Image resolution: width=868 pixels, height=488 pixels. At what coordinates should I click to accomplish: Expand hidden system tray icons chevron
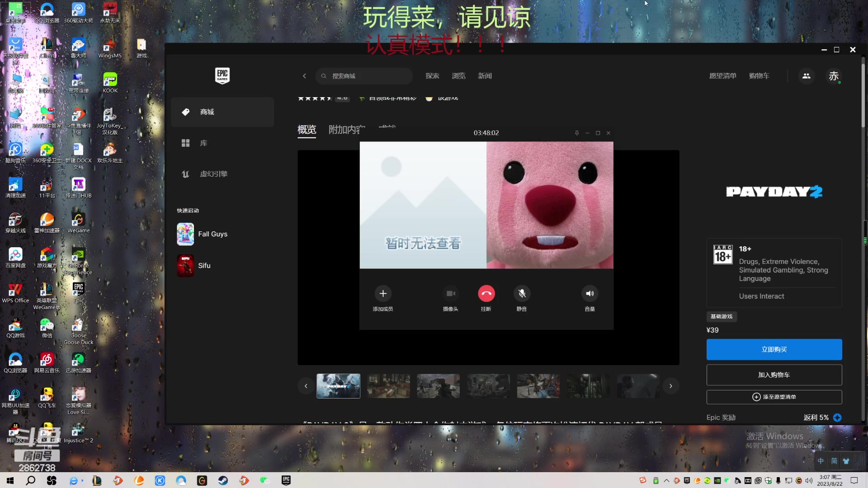[666, 480]
